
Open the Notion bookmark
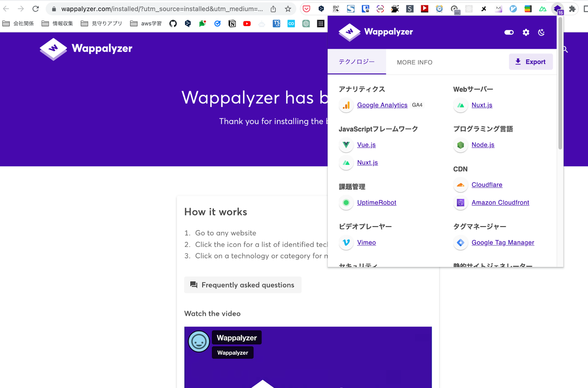[x=232, y=24]
